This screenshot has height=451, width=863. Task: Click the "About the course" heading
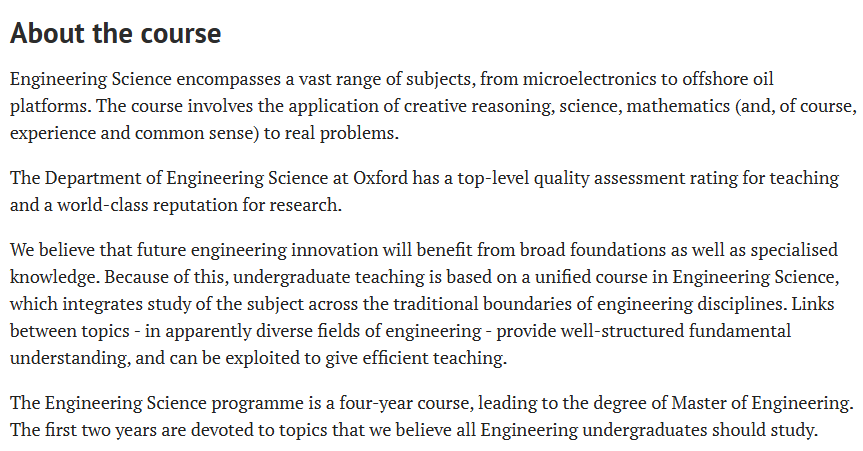[115, 32]
